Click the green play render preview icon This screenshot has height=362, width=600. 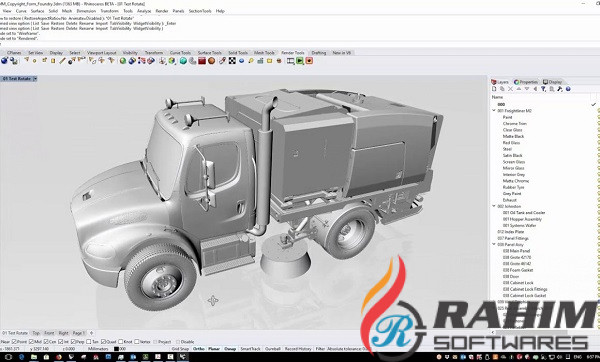tap(300, 60)
